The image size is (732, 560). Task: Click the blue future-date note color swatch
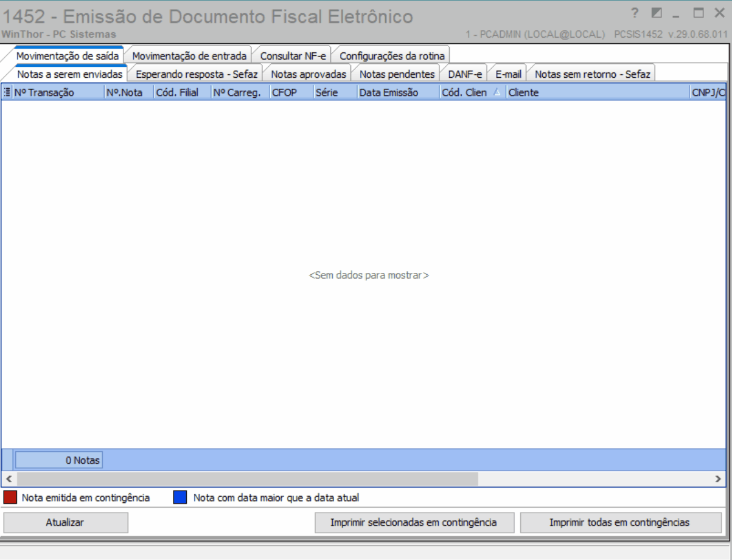point(180,497)
